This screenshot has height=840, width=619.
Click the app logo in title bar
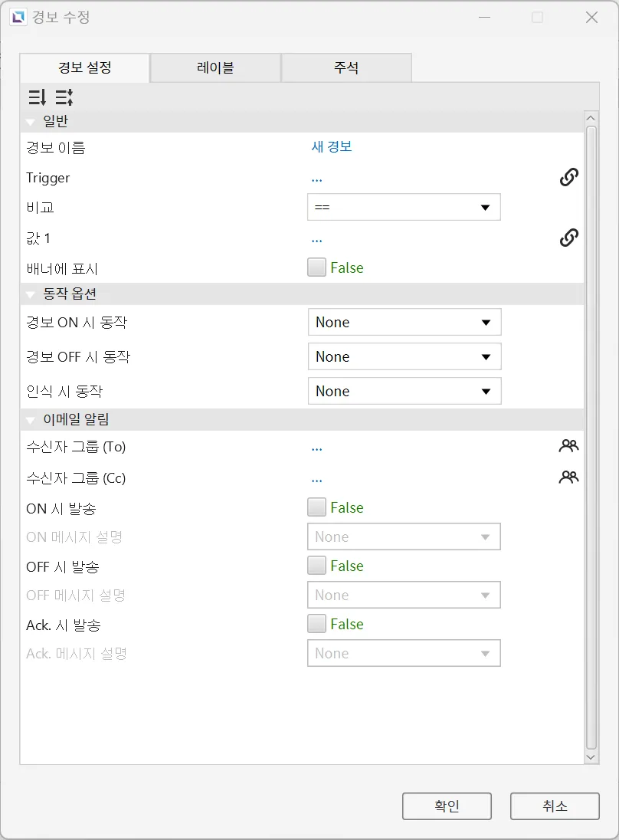click(18, 17)
